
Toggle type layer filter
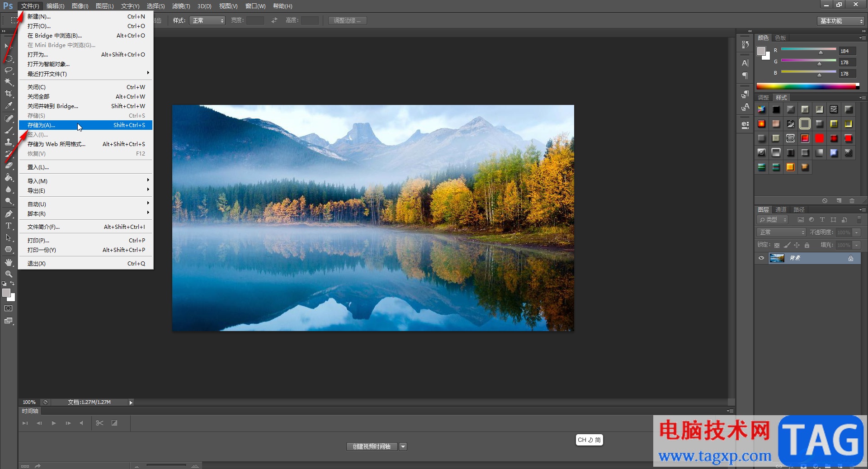[822, 220]
